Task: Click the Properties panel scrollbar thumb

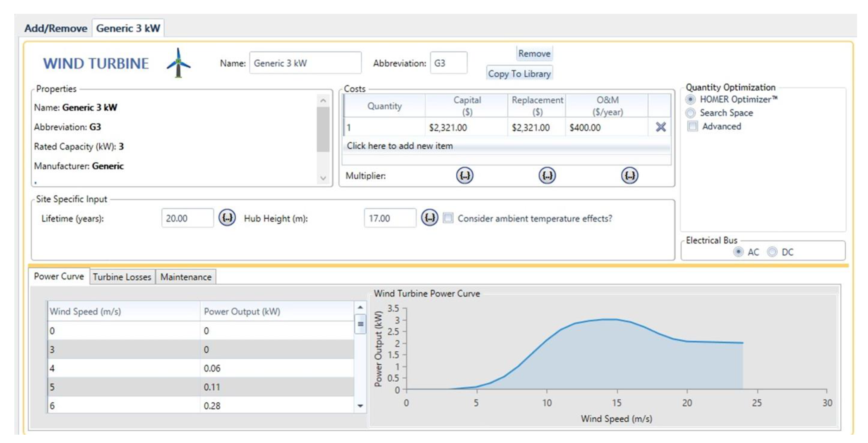Action: [323, 129]
